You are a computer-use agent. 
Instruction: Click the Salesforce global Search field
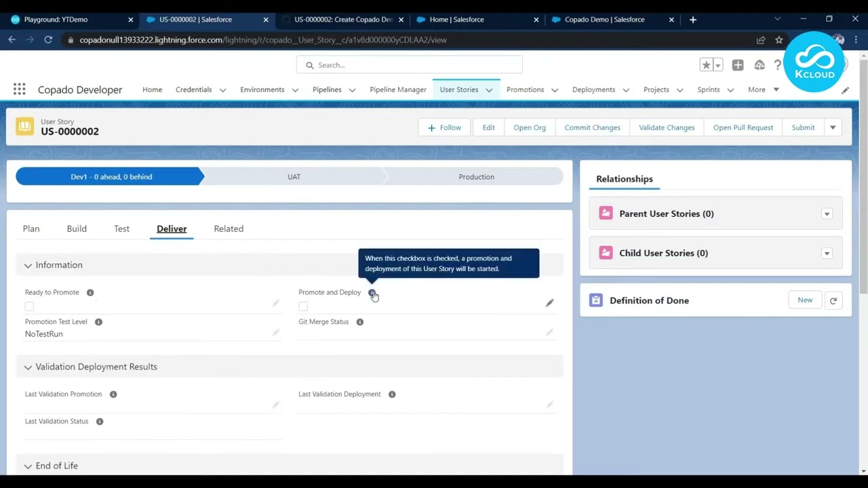[410, 65]
